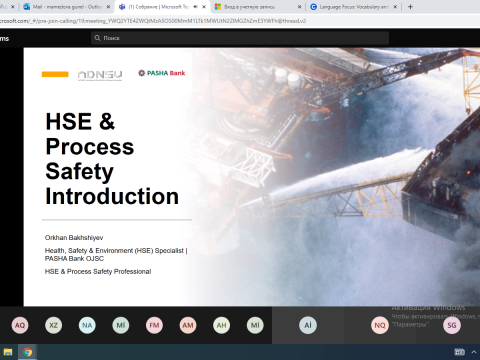
Task: Close the Microsoft Teams tab
Action: point(204,7)
